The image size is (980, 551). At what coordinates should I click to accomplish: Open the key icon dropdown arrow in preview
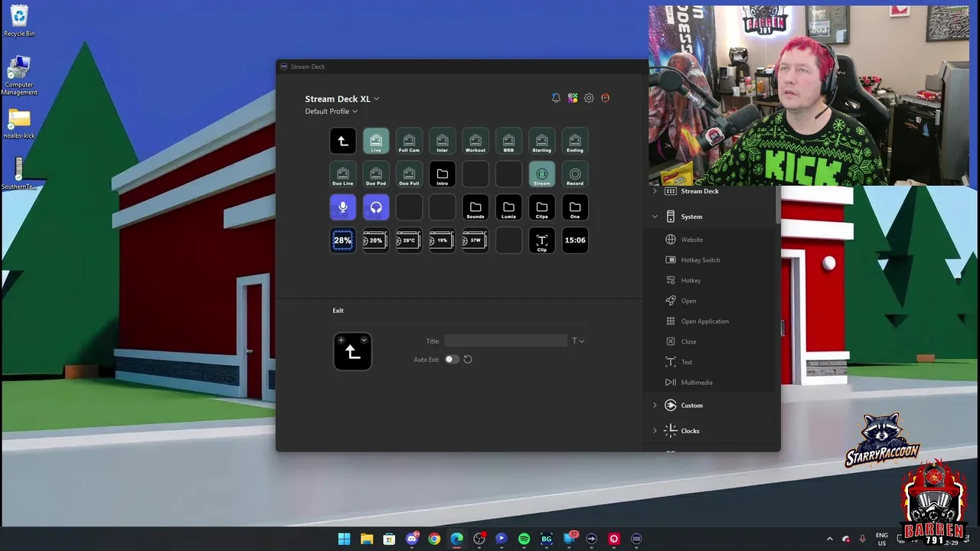click(x=364, y=341)
